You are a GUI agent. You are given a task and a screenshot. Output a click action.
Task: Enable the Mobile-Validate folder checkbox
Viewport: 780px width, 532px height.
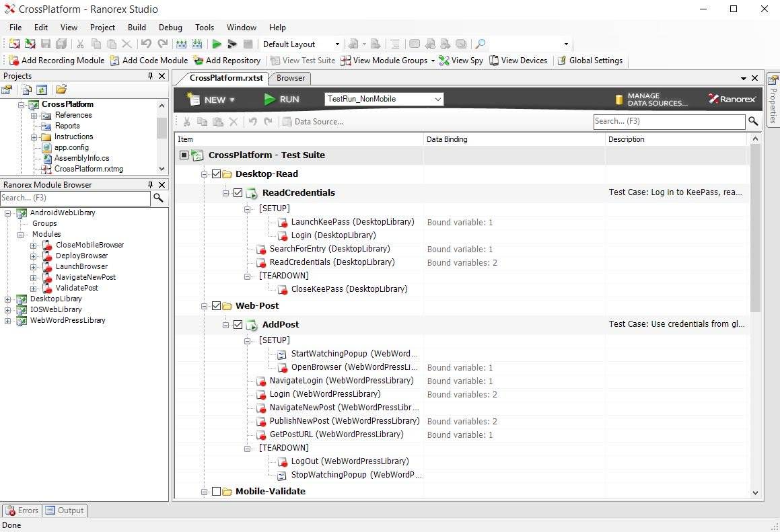(216, 492)
